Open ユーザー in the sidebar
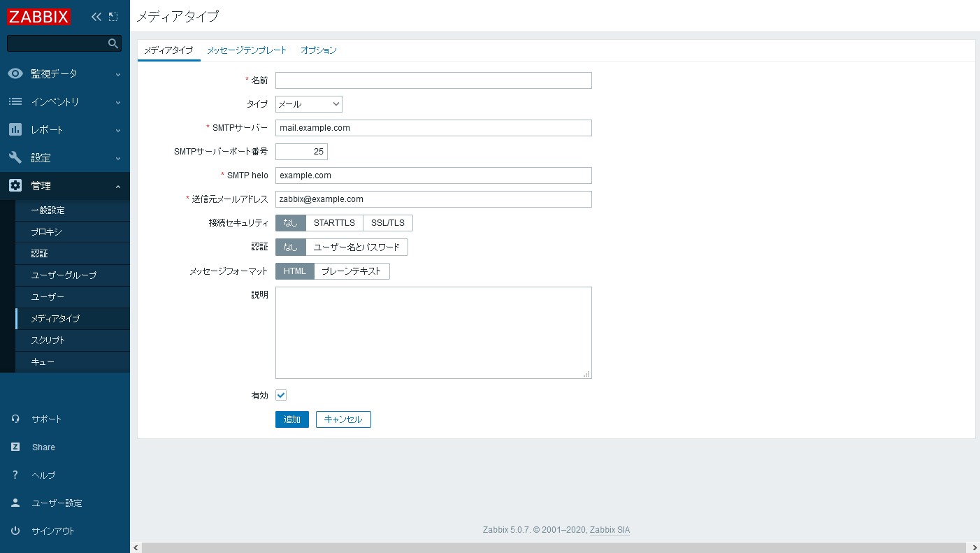The height and width of the screenshot is (553, 980). point(73,297)
